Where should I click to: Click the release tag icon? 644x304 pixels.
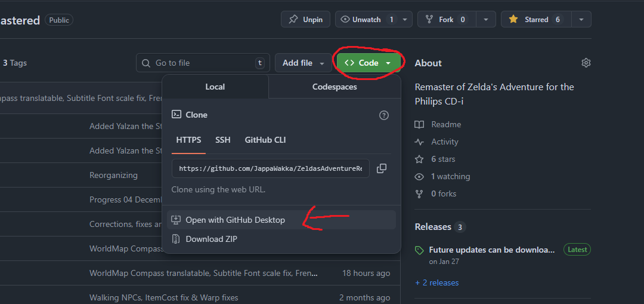419,250
